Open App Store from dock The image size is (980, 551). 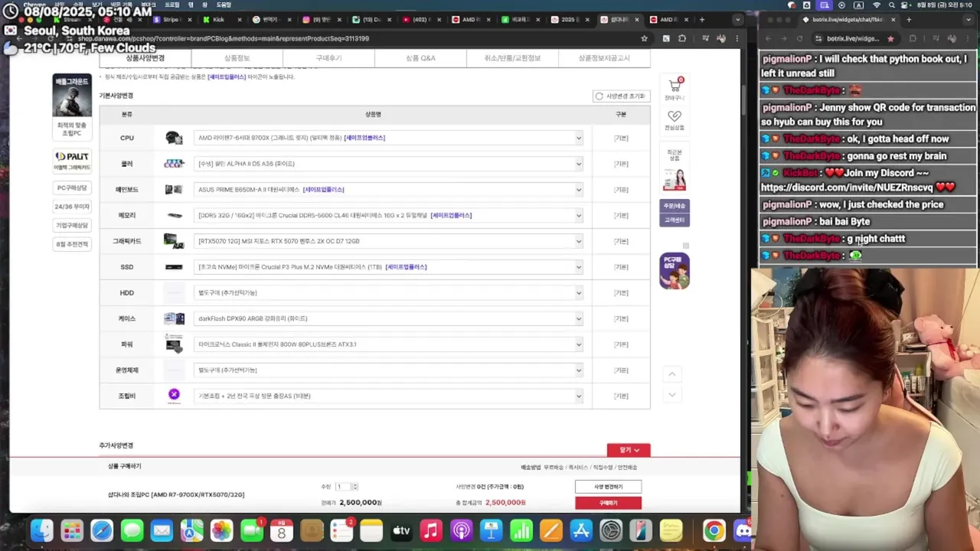(x=581, y=530)
